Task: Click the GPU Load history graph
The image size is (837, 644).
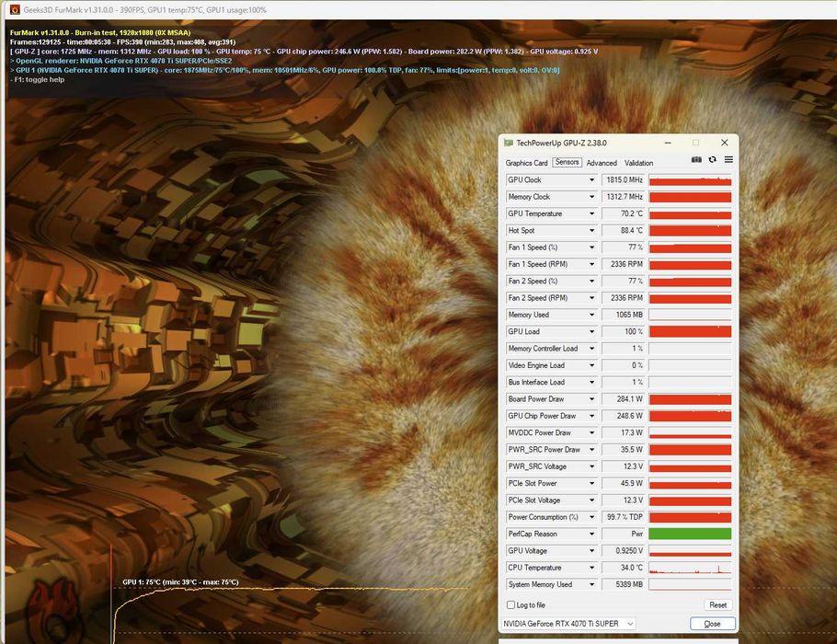Action: tap(690, 331)
